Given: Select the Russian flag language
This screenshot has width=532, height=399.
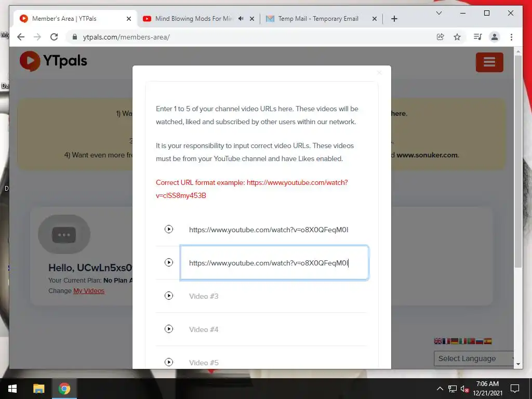Looking at the screenshot, I should tap(480, 341).
